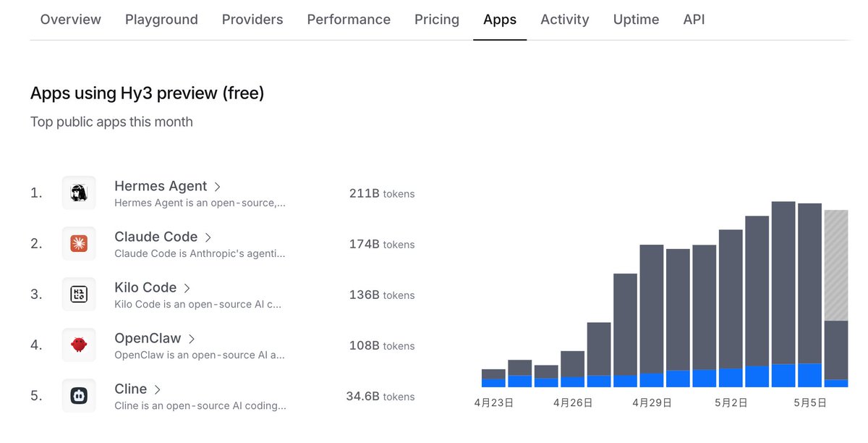Expand the chevron next to Hermes Agent
Screen dimensions: 868x443
[x=218, y=187]
